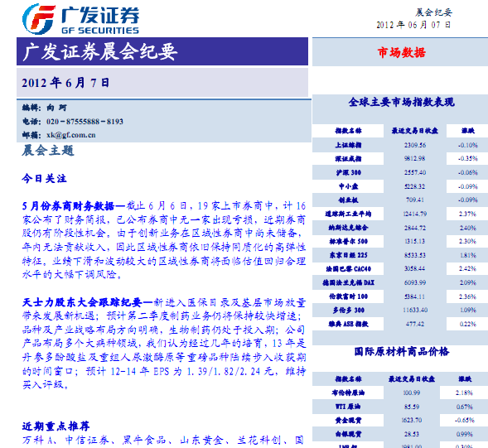Viewport: 488px width, 448px height.
Task: Click the WTI 原油 row label
Action: coord(348,407)
